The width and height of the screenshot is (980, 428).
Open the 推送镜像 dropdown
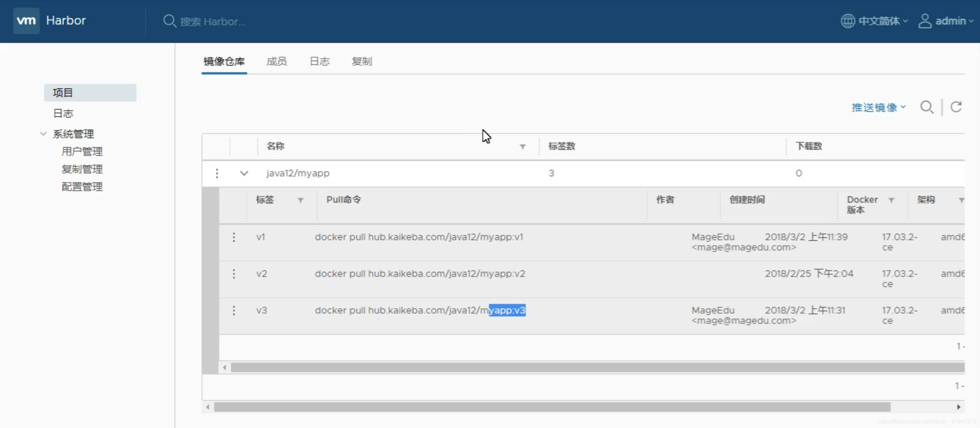tap(878, 108)
